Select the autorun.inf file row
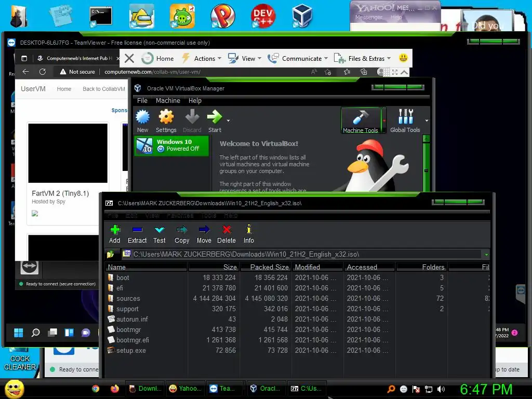532x399 pixels. [297, 319]
